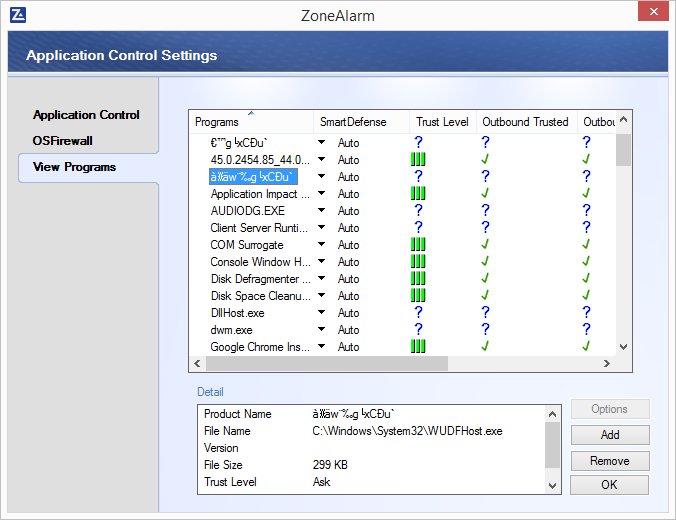This screenshot has height=520, width=676.
Task: Click Trust Level question mark for AUDIODG.EXE
Action: coord(418,210)
